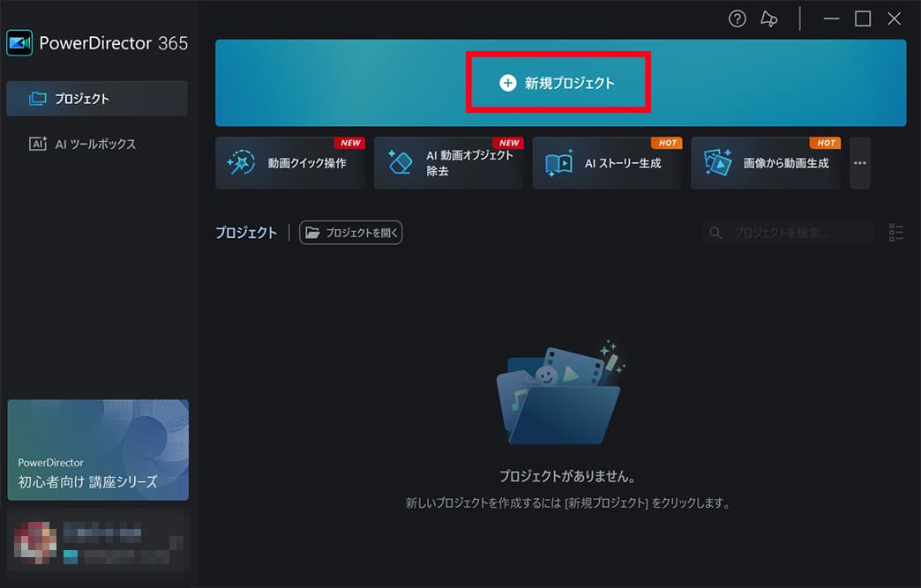Click the プロジェクトがありません。 message
This screenshot has width=921, height=588.
(567, 476)
